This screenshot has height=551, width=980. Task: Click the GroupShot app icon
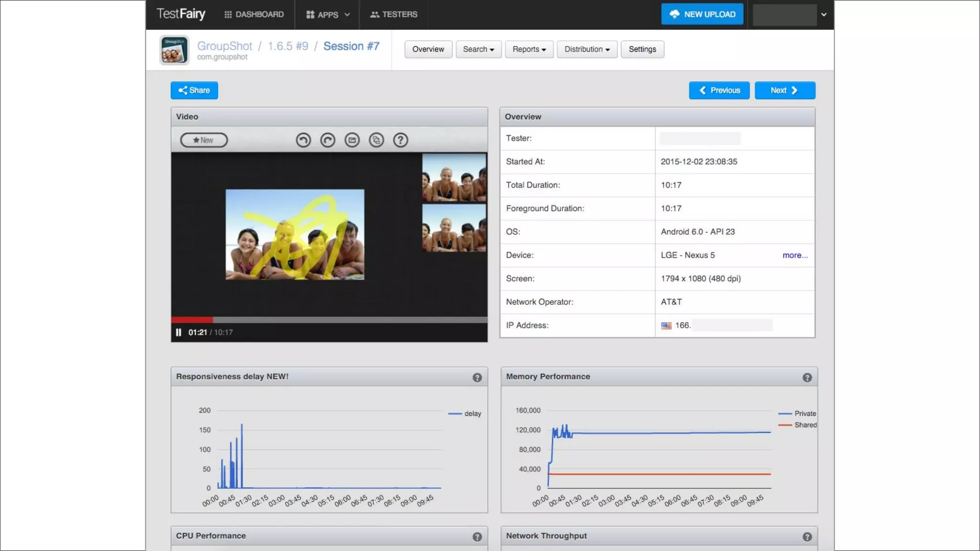(174, 50)
